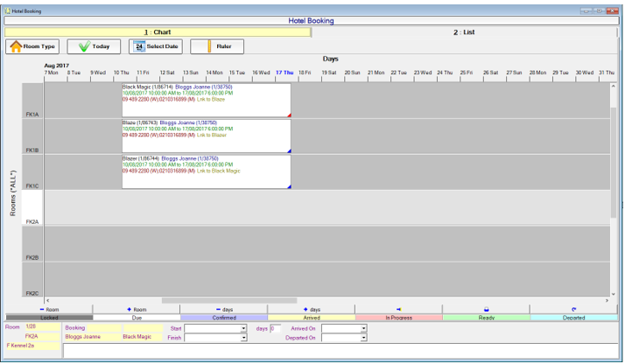This screenshot has height=364, width=625.
Task: Select the Locked status legend swatch
Action: click(49, 318)
